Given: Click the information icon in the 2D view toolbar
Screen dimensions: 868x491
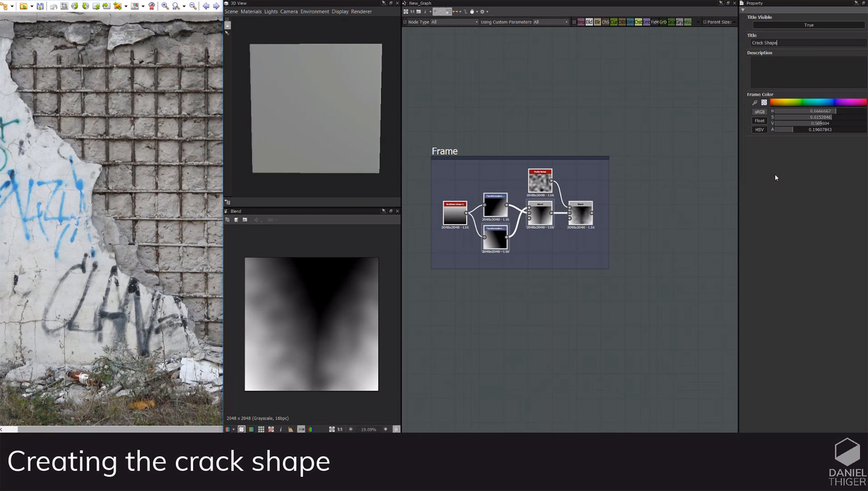Looking at the screenshot, I should pos(281,429).
